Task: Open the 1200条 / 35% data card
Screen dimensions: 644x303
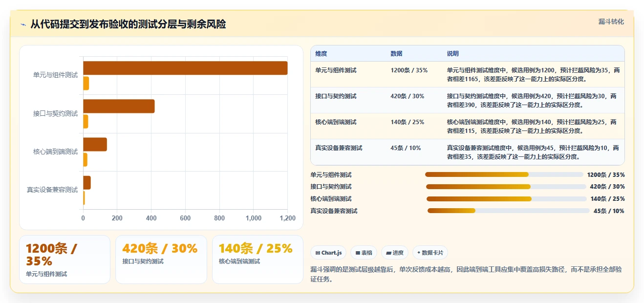Action: 64,260
